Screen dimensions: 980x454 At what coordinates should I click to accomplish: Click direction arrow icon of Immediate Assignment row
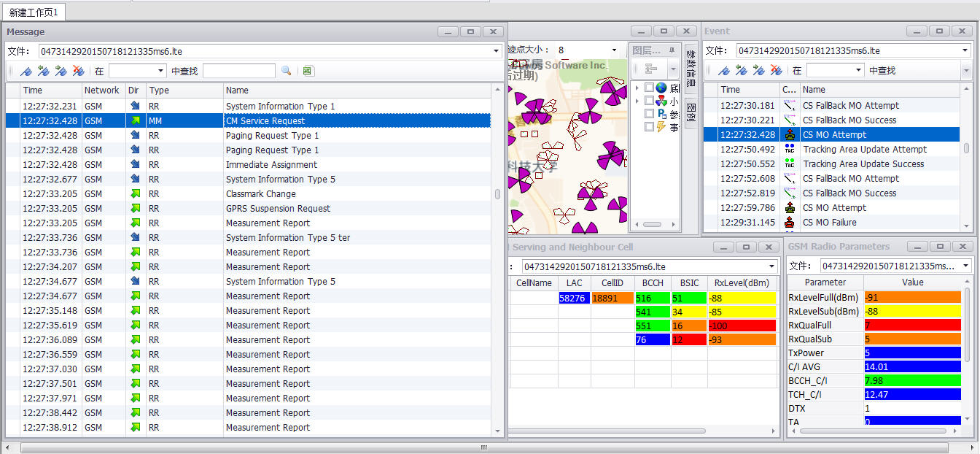(135, 165)
